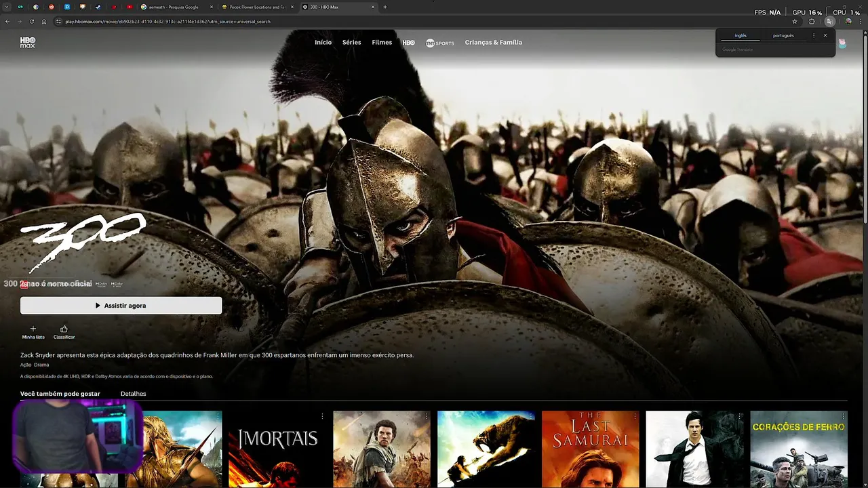Switch to Pecok Flower Locations tab
The width and height of the screenshot is (868, 488).
(x=258, y=7)
